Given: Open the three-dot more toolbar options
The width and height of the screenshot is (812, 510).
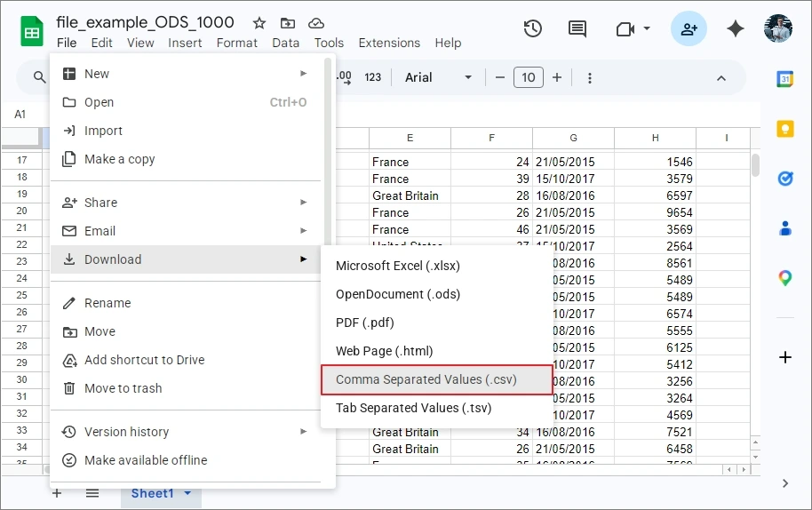Looking at the screenshot, I should [x=589, y=77].
